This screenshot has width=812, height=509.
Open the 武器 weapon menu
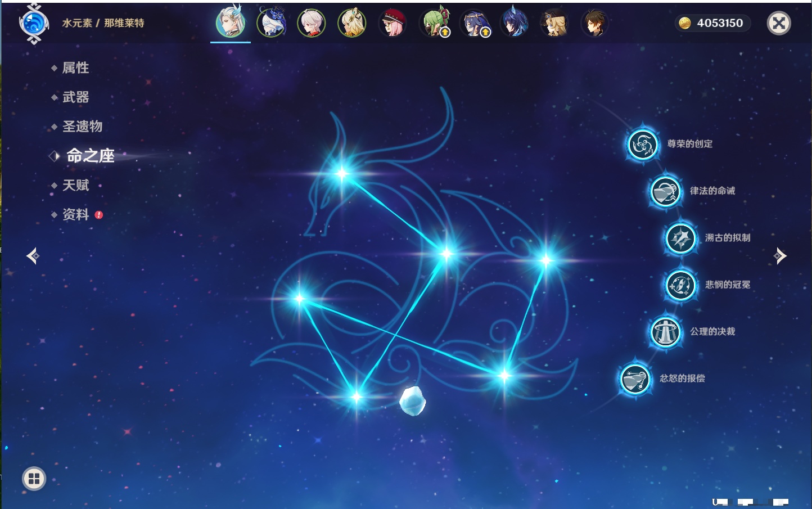75,97
